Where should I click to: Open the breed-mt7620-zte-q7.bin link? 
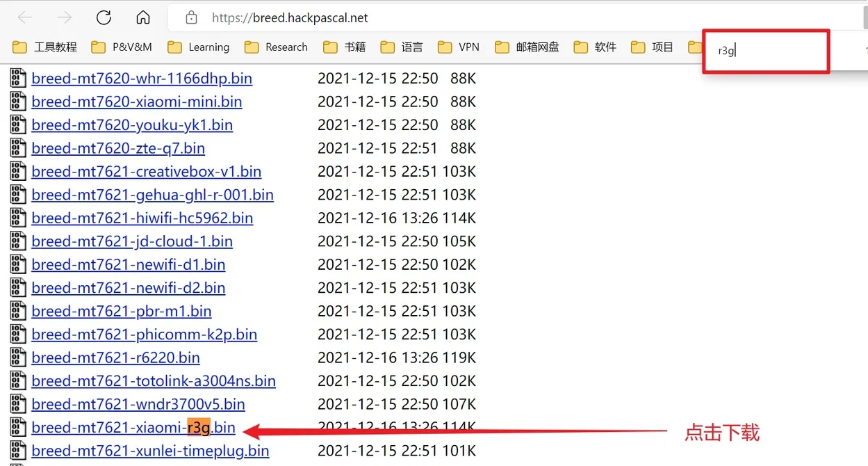coord(118,147)
